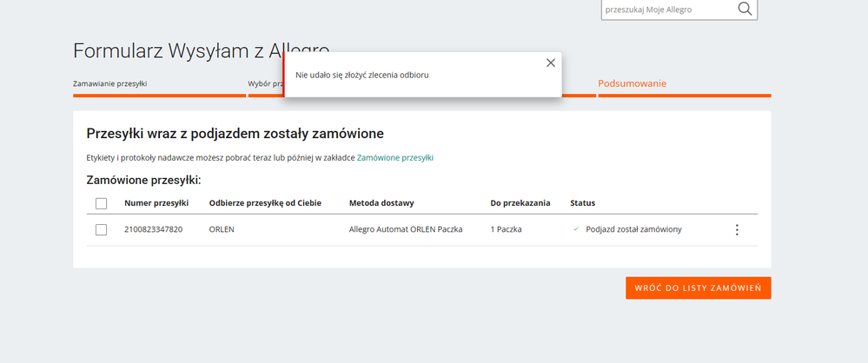
Task: Click the 'Odbierze przesyłkę od Ciebie' header
Action: click(x=265, y=203)
